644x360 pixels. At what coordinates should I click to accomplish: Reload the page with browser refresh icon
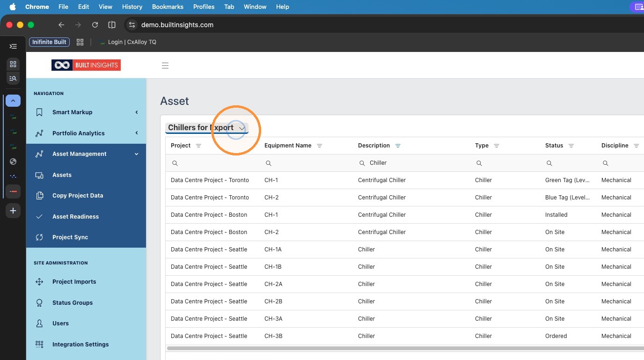point(95,25)
